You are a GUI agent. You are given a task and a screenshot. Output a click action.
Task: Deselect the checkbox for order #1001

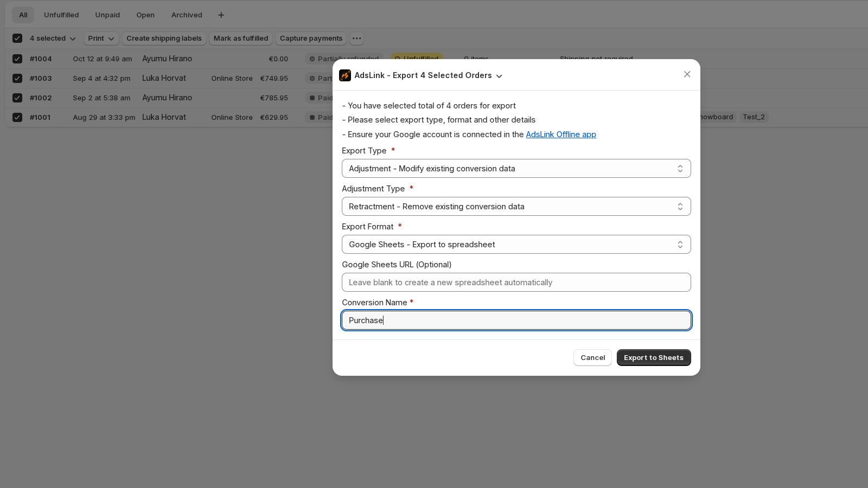coord(17,117)
